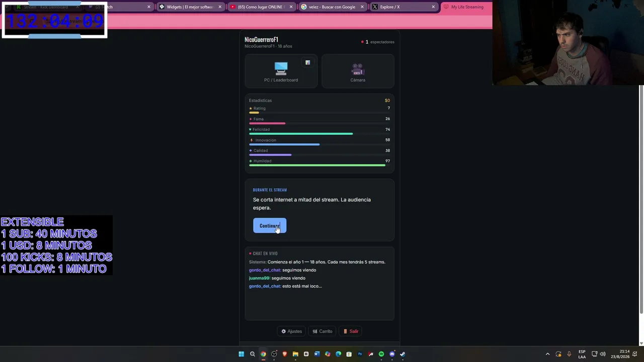The height and width of the screenshot is (362, 644).
Task: Click the sync status tray icon
Action: pyautogui.click(x=558, y=354)
